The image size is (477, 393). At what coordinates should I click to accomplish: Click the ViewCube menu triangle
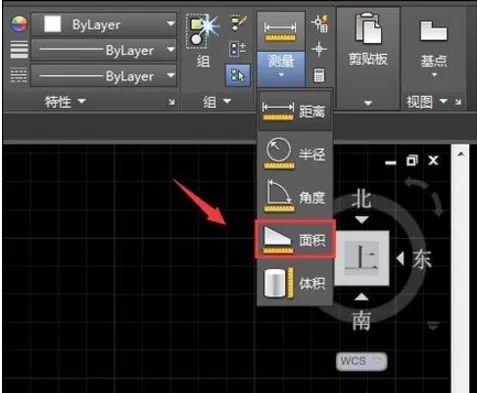433,326
